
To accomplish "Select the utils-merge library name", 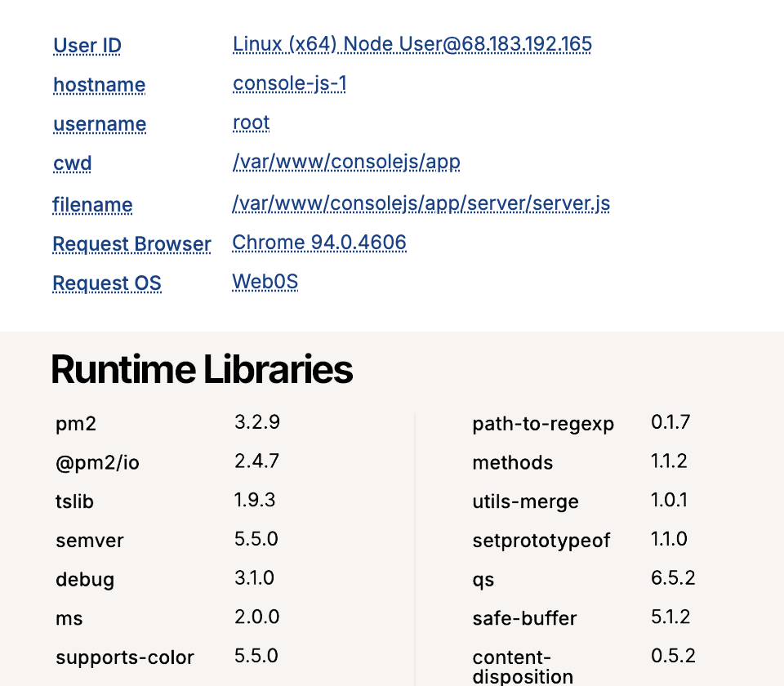I will [x=525, y=501].
